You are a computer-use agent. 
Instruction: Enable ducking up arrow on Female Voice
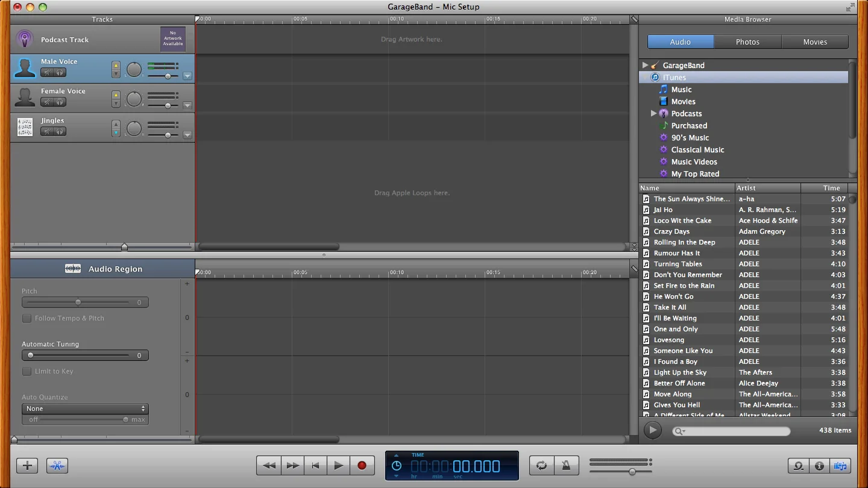coord(116,95)
